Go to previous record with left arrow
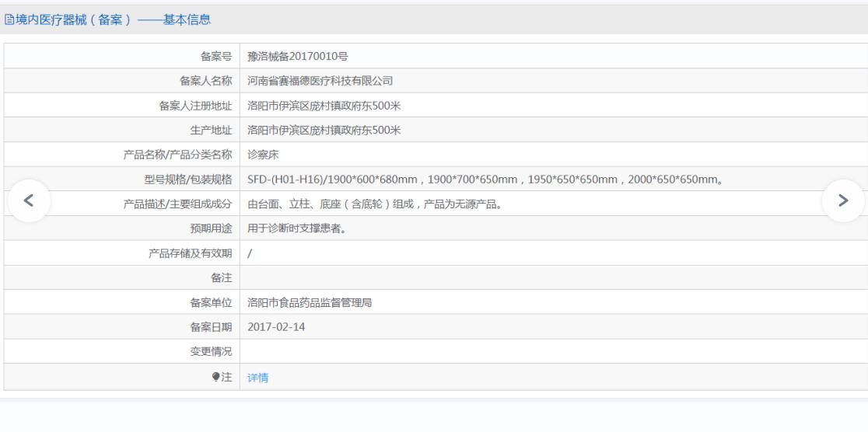 point(29,200)
